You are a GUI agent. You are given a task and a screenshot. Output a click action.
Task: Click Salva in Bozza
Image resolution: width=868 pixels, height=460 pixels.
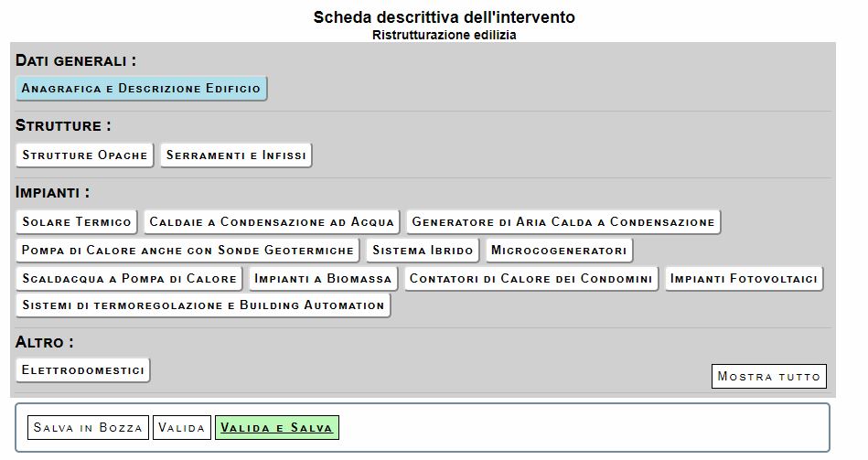pos(88,428)
